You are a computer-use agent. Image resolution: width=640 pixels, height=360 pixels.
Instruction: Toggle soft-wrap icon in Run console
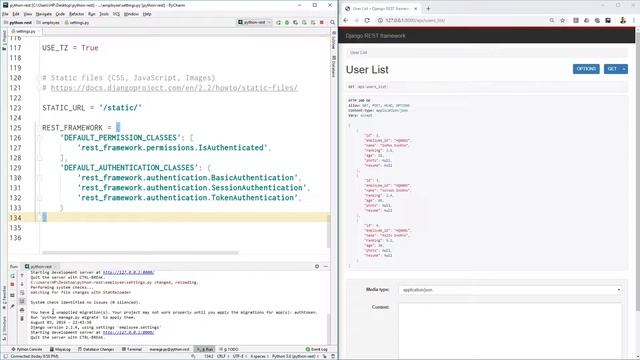[22, 293]
